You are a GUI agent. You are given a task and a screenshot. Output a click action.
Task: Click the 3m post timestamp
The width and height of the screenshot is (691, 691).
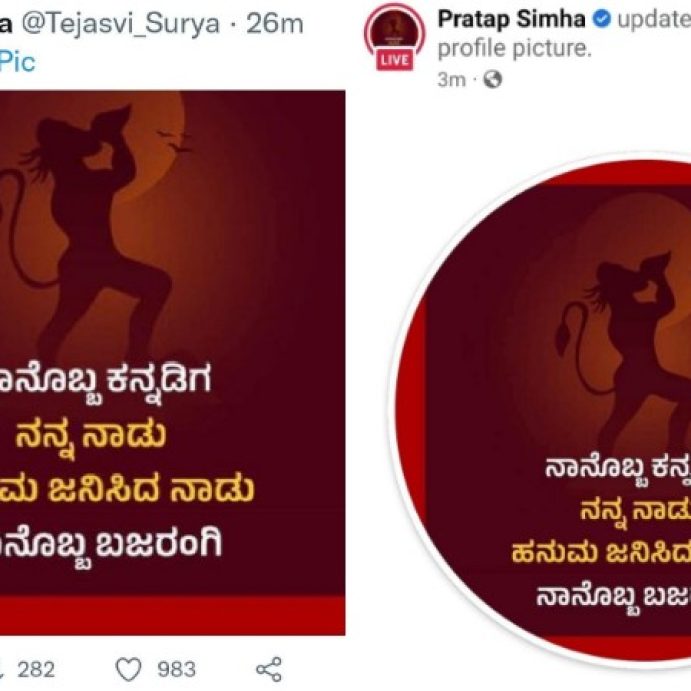[451, 80]
